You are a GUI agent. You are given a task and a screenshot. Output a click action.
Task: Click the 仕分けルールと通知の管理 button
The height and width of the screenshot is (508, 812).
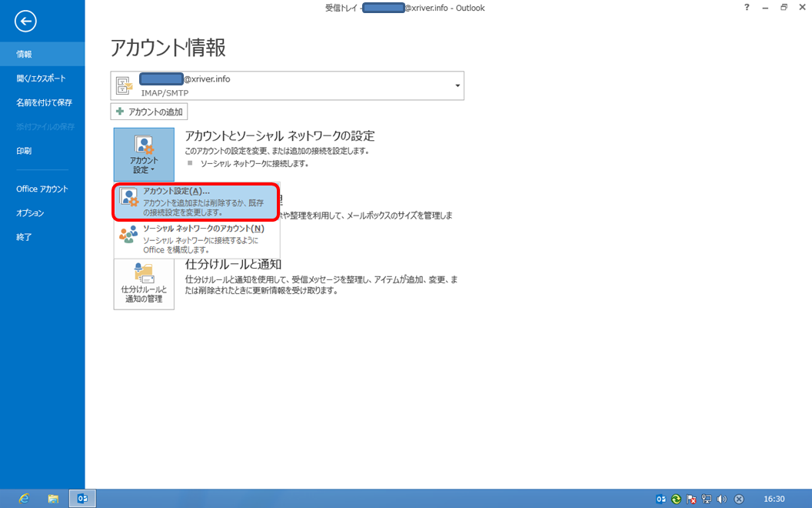(x=144, y=283)
